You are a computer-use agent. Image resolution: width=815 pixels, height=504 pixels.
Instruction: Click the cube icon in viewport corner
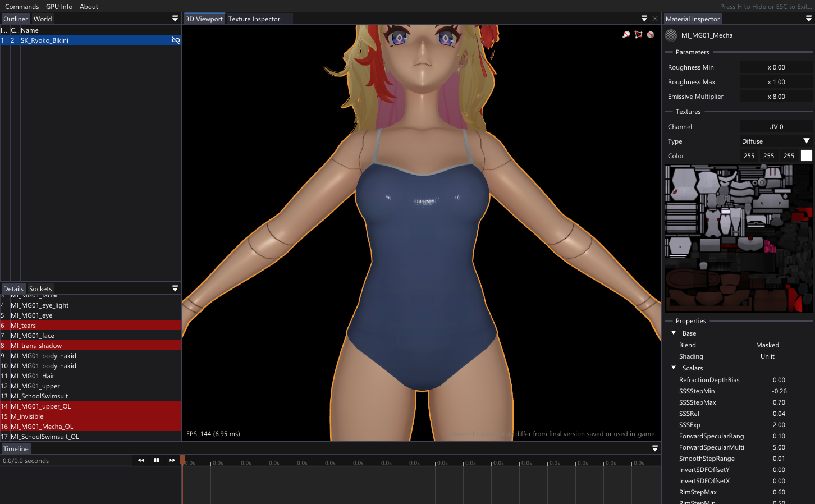651,35
